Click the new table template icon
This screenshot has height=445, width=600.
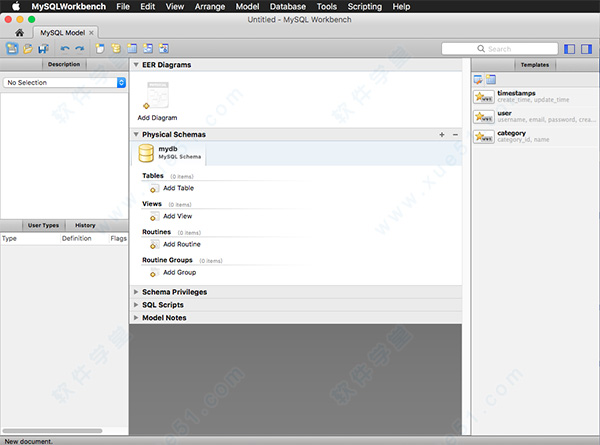point(491,80)
